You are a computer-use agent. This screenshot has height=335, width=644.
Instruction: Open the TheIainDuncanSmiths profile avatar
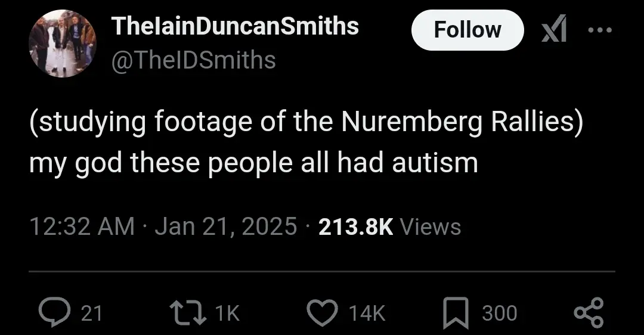(x=63, y=44)
